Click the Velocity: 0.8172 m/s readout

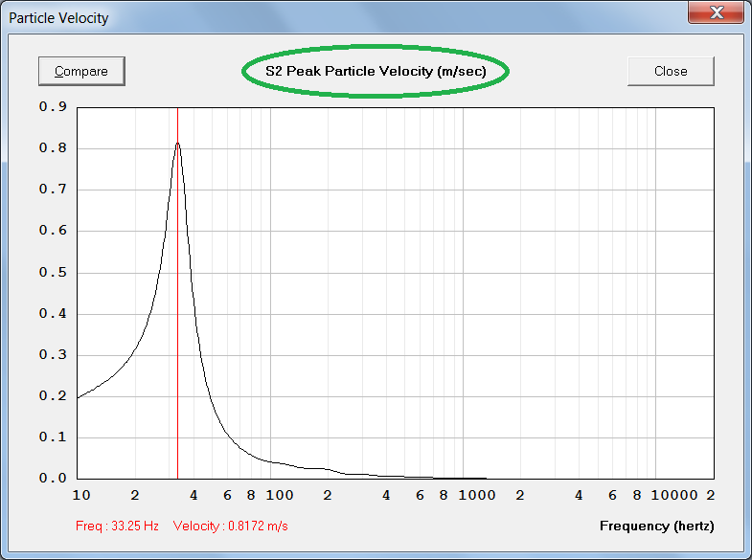click(230, 526)
